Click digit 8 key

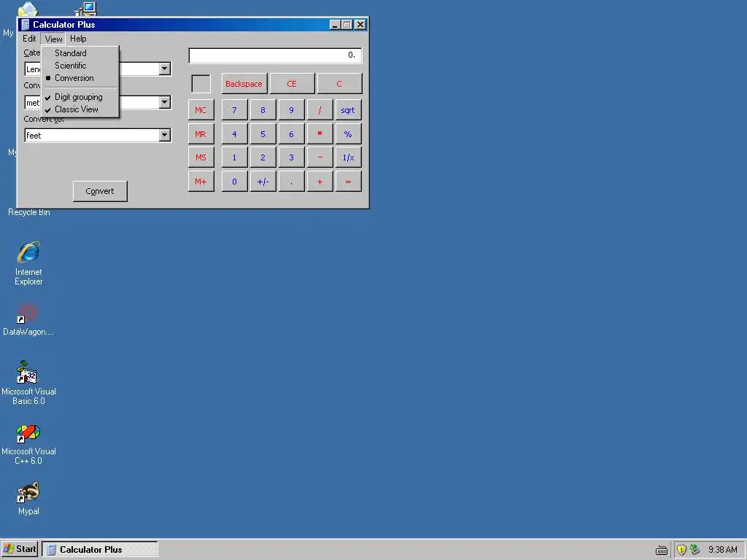click(x=263, y=110)
